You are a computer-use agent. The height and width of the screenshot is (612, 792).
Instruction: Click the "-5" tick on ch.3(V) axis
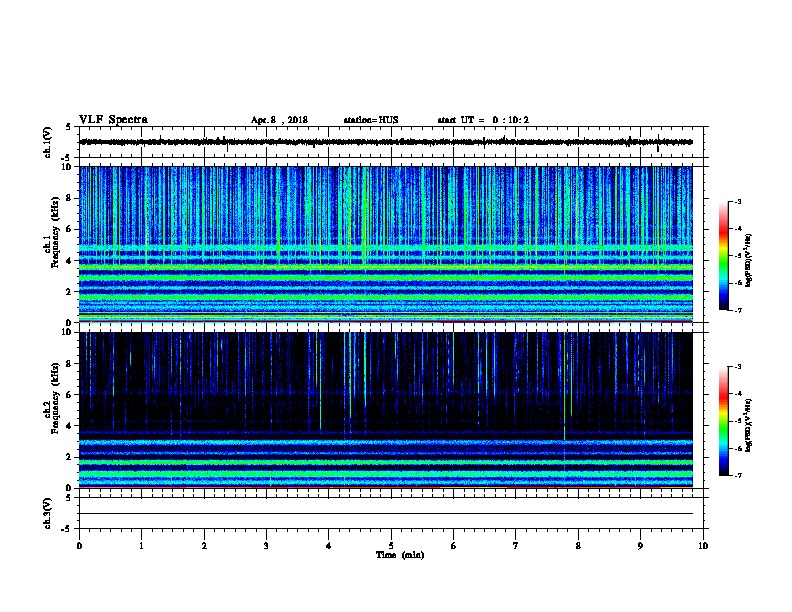tap(67, 529)
